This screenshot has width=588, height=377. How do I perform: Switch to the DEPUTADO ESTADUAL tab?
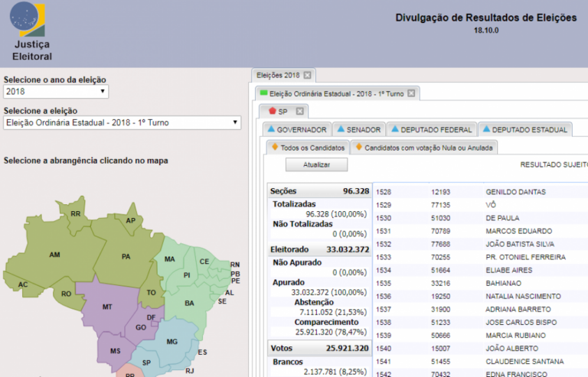pyautogui.click(x=525, y=129)
